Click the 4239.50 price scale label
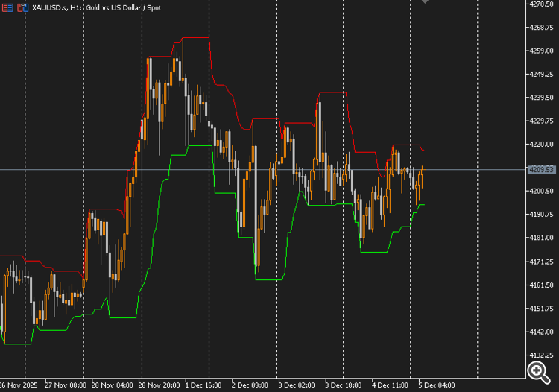This screenshot has height=392, width=559. point(541,98)
